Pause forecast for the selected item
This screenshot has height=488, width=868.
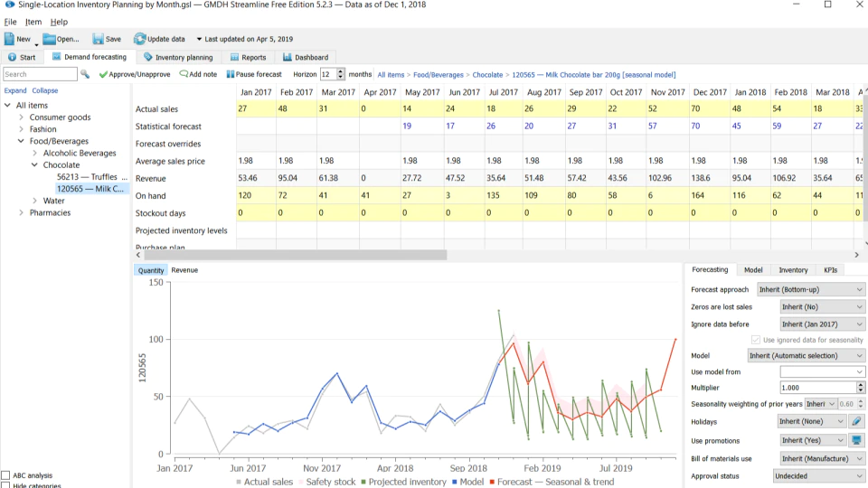[x=254, y=74]
